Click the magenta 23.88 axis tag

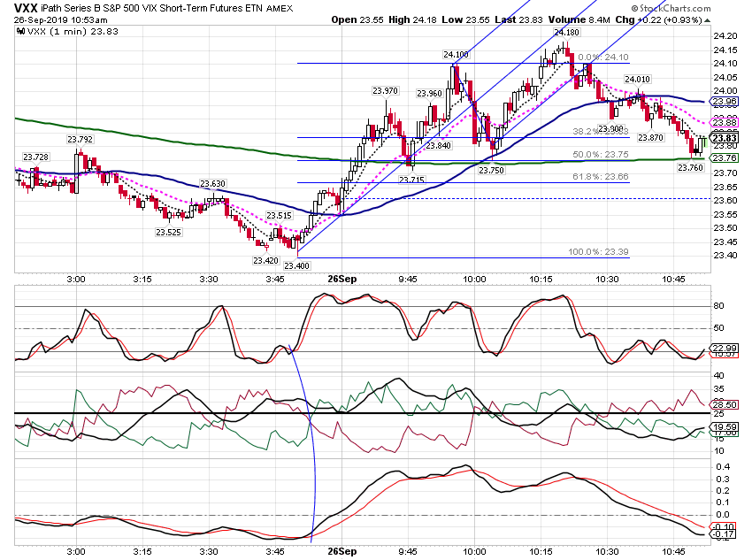(x=725, y=122)
